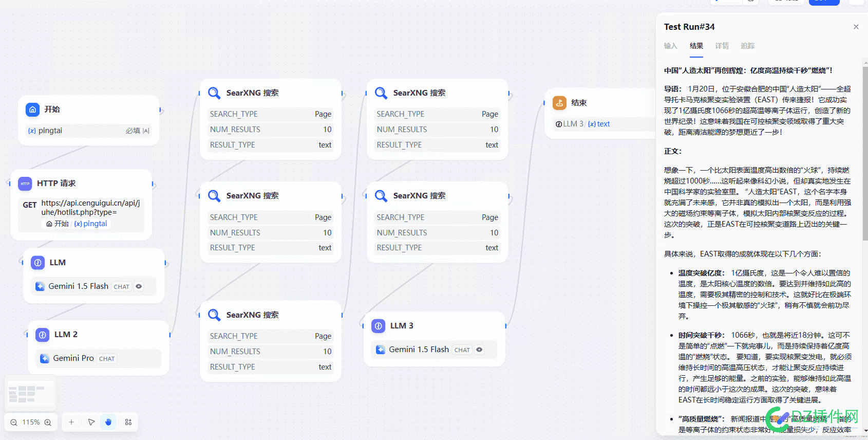Click the 温度突破亿度 bullet heading
This screenshot has width=868, height=440.
click(x=702, y=273)
